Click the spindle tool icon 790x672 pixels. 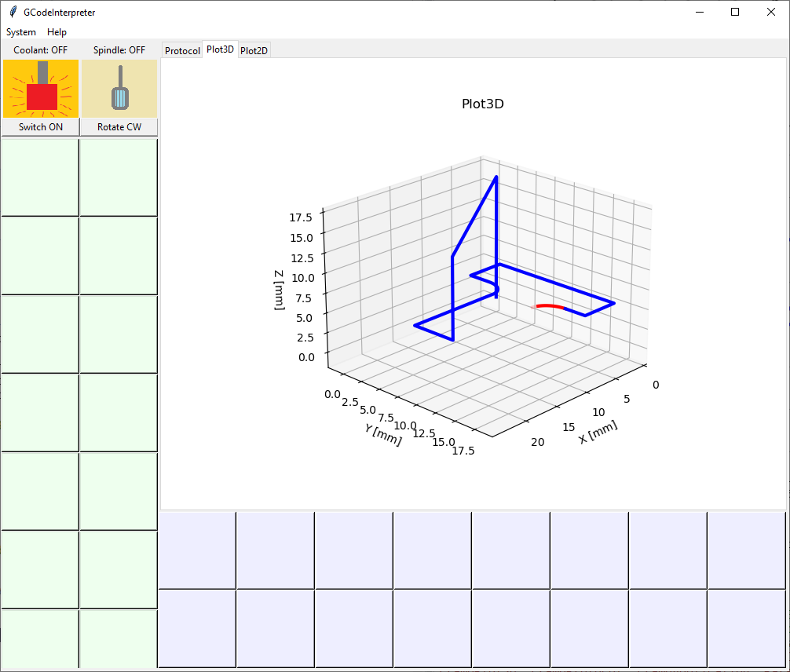click(x=119, y=88)
